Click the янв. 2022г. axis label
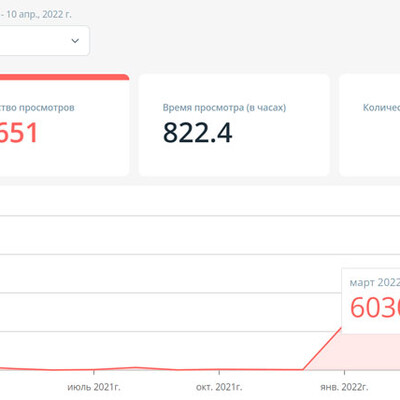This screenshot has width=400, height=400. pyautogui.click(x=344, y=387)
